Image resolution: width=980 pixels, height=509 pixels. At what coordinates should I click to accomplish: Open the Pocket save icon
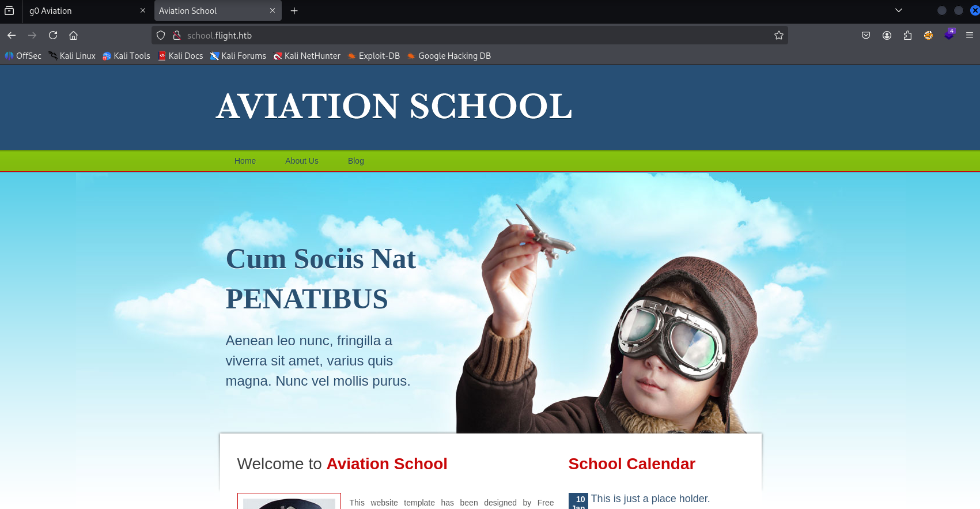[866, 35]
